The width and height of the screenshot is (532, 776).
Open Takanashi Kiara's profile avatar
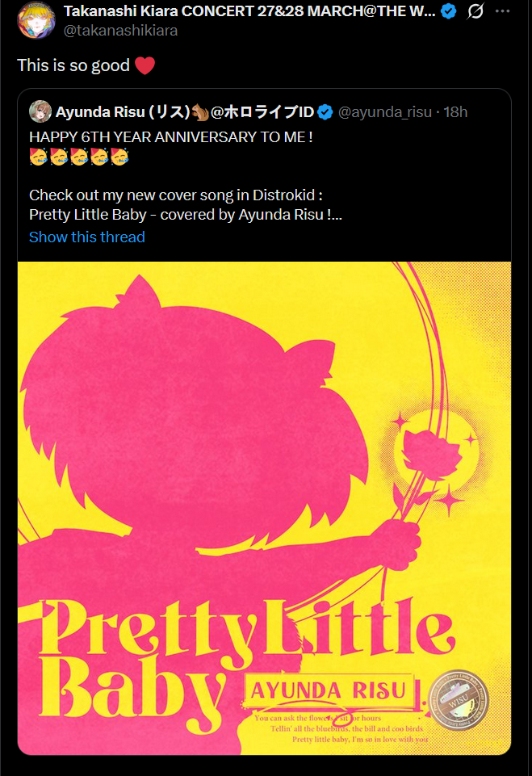coord(36,20)
